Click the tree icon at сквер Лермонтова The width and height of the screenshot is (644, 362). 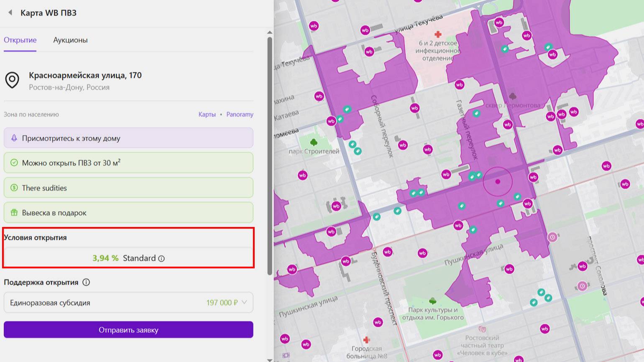[x=513, y=97]
